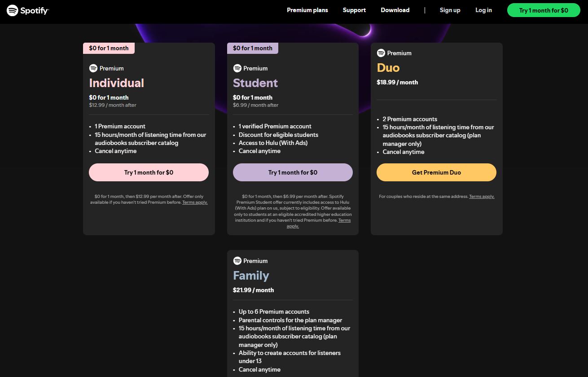Click Spotify icon on Family plan card
The height and width of the screenshot is (377, 588).
coord(237,261)
